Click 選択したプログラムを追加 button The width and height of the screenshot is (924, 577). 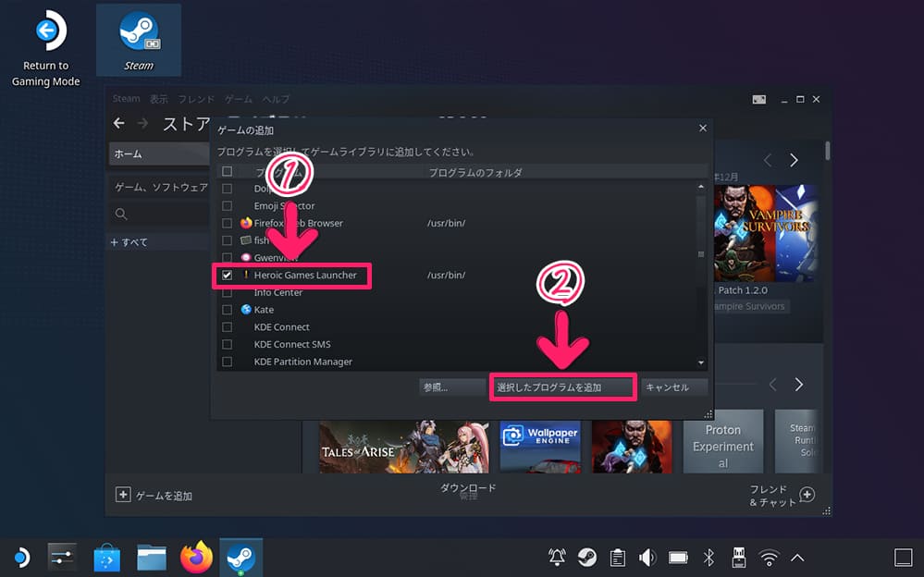coord(562,387)
